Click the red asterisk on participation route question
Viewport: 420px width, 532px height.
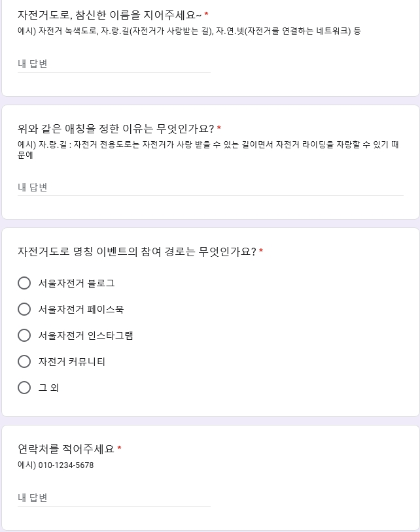click(261, 251)
